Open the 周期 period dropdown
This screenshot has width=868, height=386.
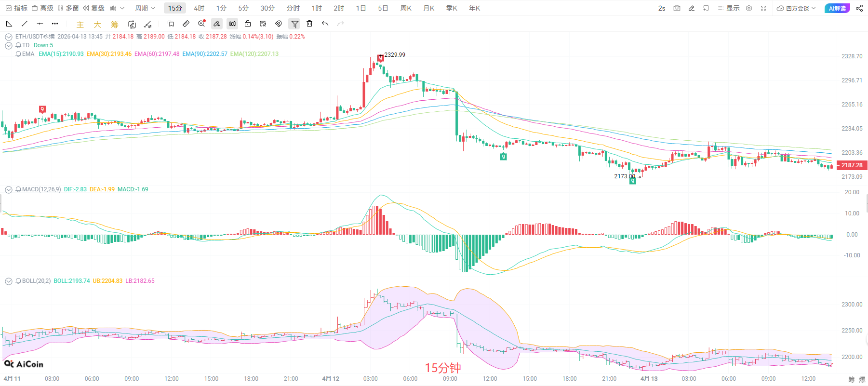(145, 8)
